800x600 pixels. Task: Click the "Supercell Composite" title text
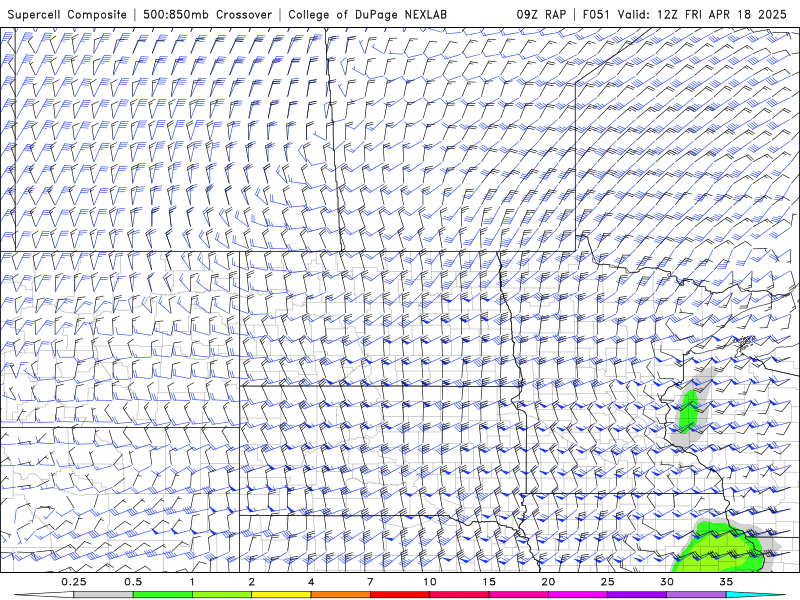coord(67,14)
